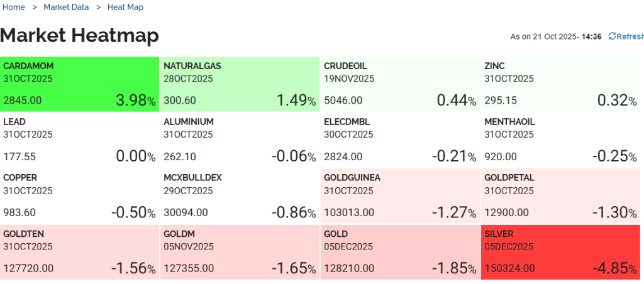
Task: Open the GOLDTEN heatmap tile
Action: (x=79, y=252)
